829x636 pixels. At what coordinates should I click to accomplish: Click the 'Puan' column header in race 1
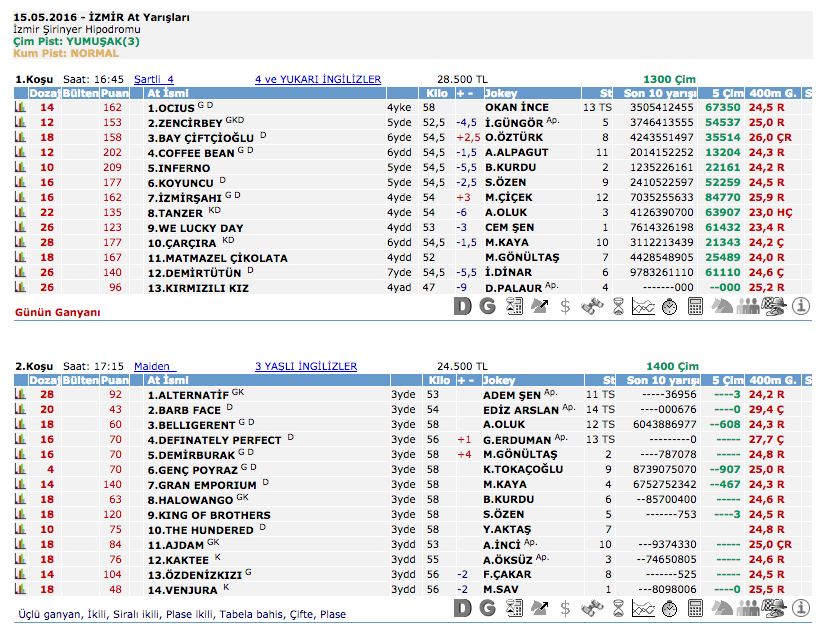114,93
